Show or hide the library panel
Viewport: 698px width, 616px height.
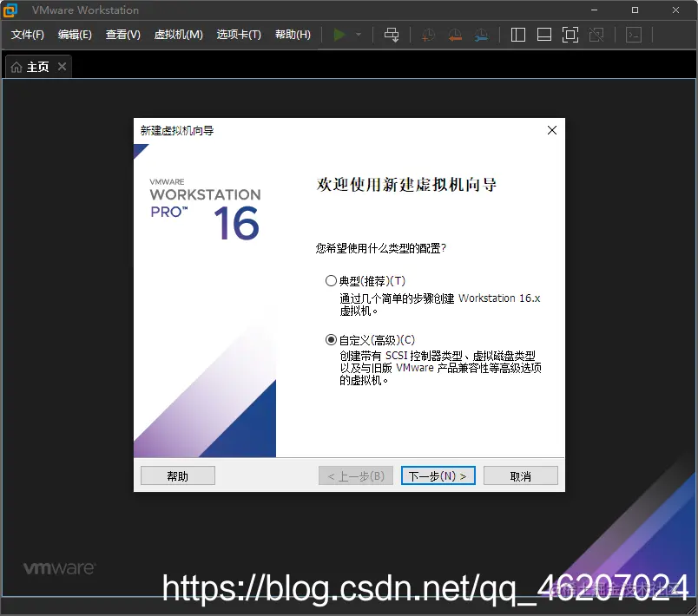point(517,35)
